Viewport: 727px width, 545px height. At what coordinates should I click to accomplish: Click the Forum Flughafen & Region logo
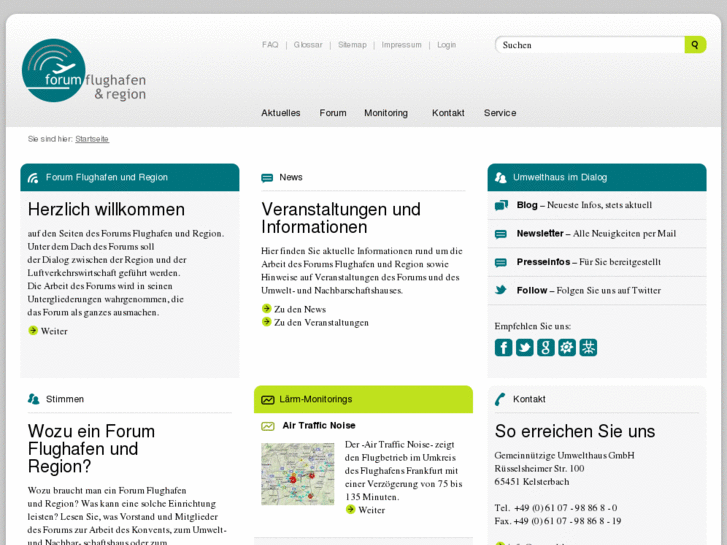84,71
